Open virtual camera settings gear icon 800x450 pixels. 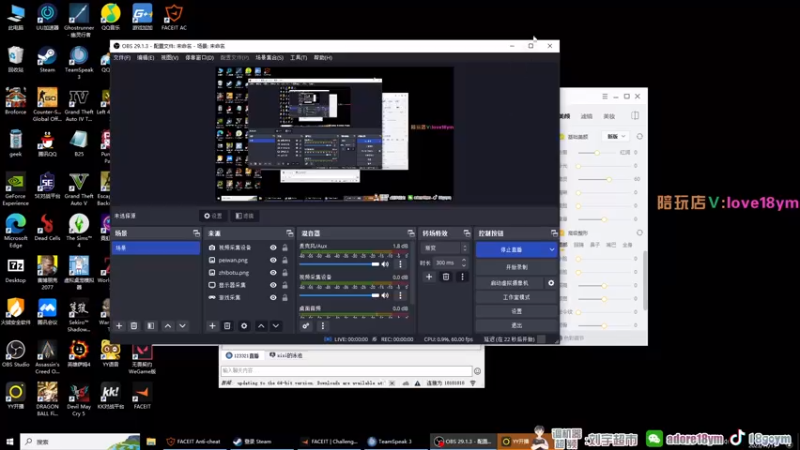tap(551, 283)
